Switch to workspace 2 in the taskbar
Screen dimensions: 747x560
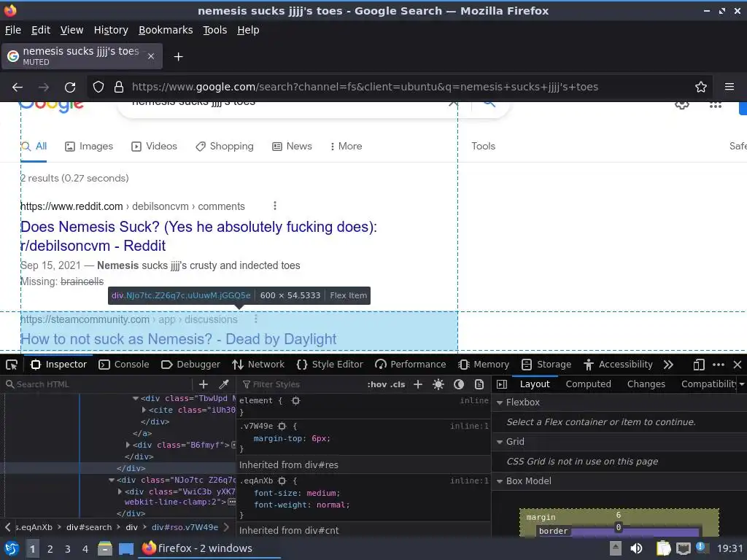pyautogui.click(x=50, y=549)
